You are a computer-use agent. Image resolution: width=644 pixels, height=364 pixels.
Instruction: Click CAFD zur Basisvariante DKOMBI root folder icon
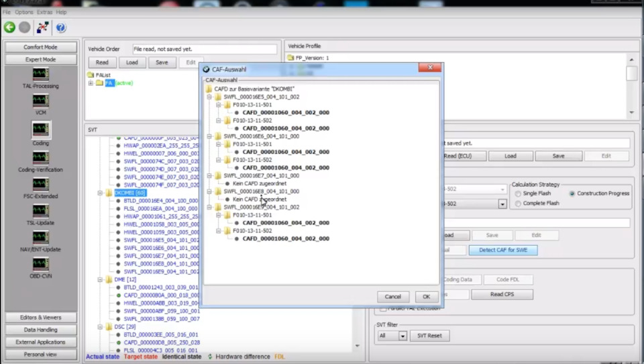point(209,89)
